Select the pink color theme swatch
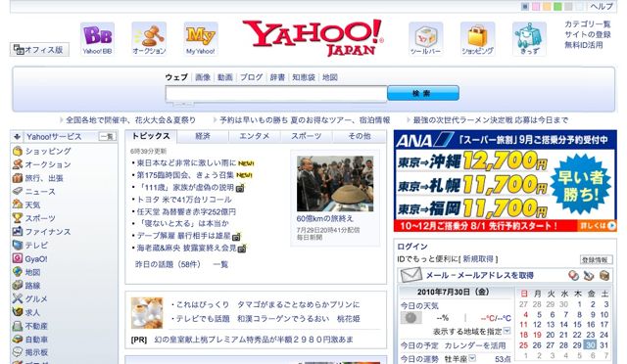This screenshot has height=364, width=627. pyautogui.click(x=536, y=7)
